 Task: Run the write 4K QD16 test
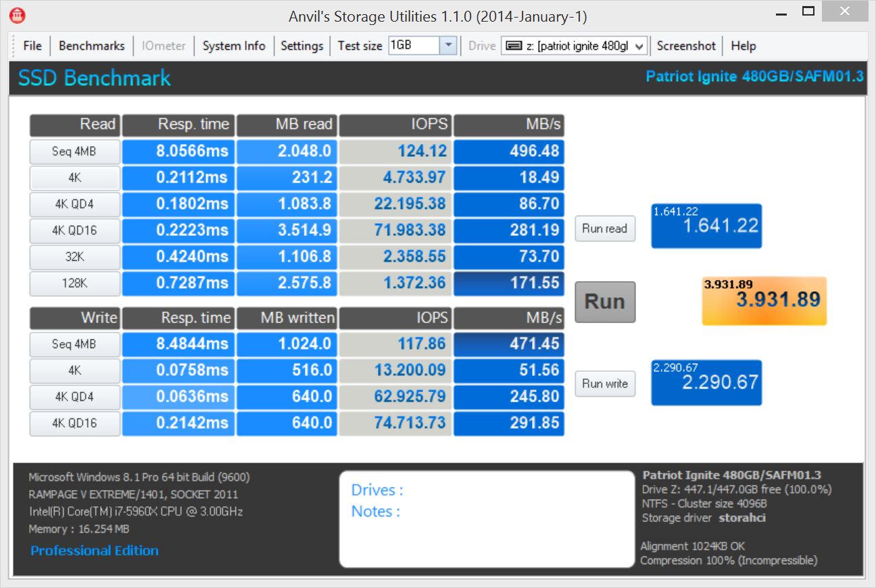coord(74,423)
